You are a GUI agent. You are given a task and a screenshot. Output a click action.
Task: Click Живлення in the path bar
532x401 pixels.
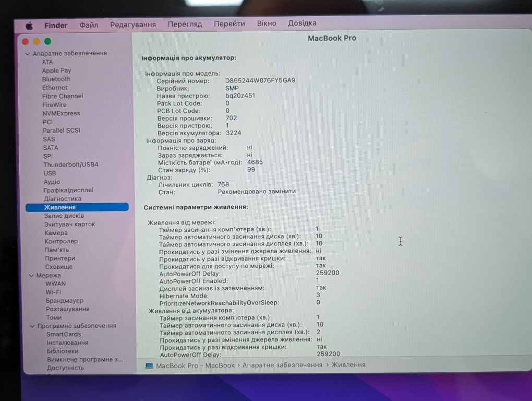(x=348, y=365)
